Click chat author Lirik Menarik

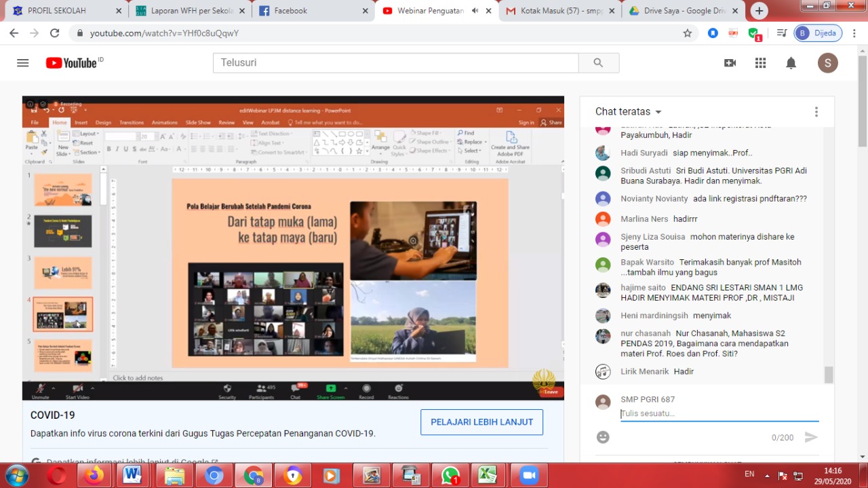click(x=644, y=371)
